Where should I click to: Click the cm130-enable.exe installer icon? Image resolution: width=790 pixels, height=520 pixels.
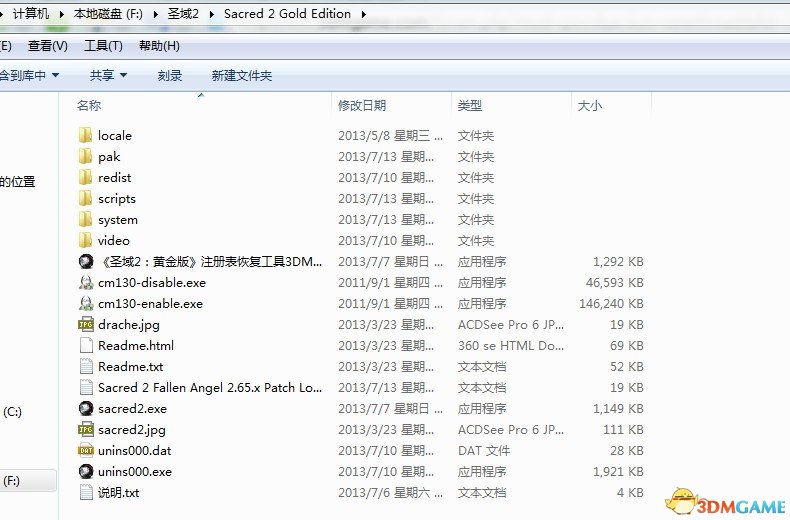(86, 303)
